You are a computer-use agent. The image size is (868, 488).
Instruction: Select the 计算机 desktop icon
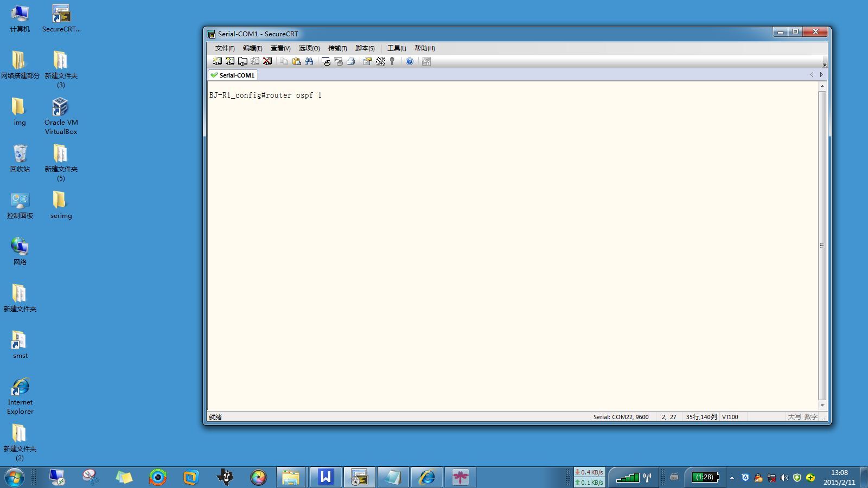click(20, 19)
